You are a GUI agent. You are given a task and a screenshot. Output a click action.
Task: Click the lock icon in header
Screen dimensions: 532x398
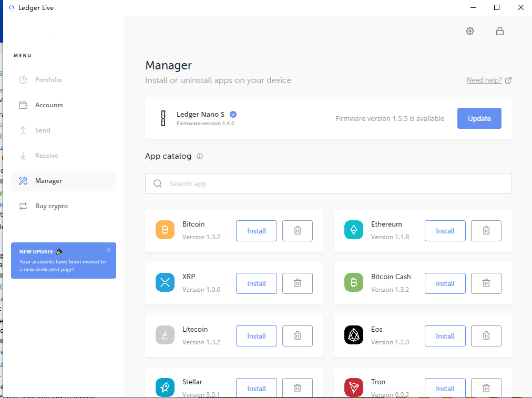tap(500, 31)
